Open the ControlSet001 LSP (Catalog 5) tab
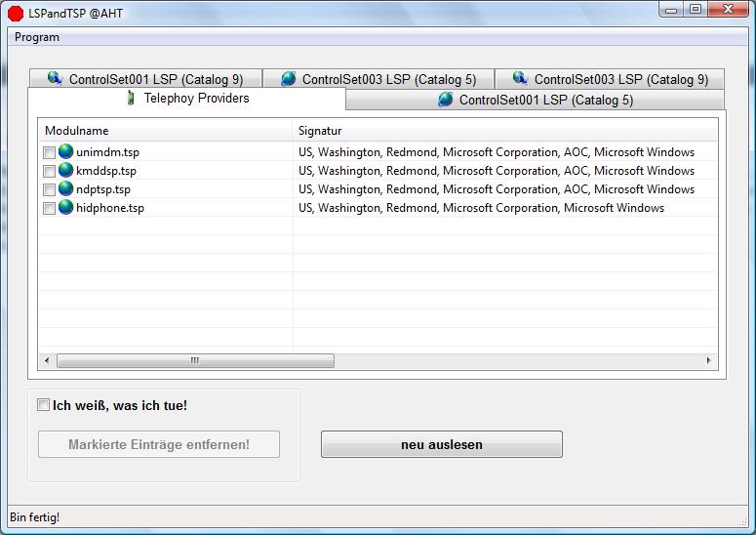Viewport: 756px width, 535px height. [x=536, y=100]
